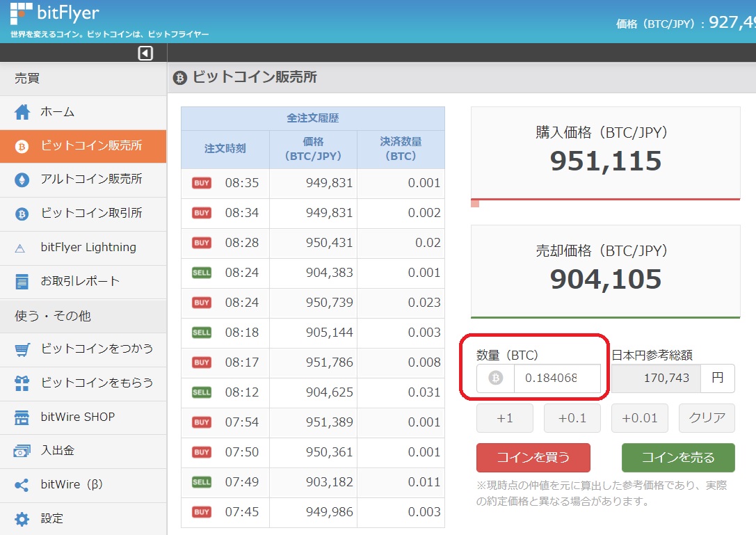Click price 950,739 in the order history
This screenshot has height=535, width=756.
tap(329, 303)
